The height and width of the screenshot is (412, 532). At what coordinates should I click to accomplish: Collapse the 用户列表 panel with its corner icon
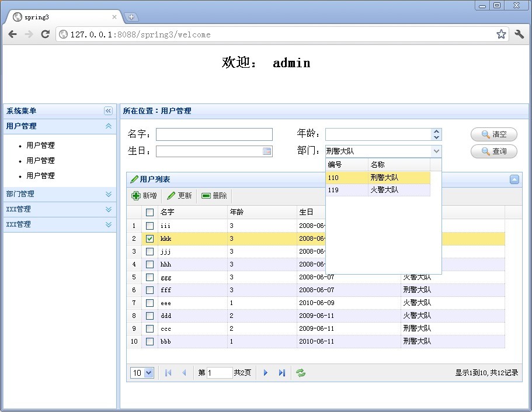click(x=514, y=179)
